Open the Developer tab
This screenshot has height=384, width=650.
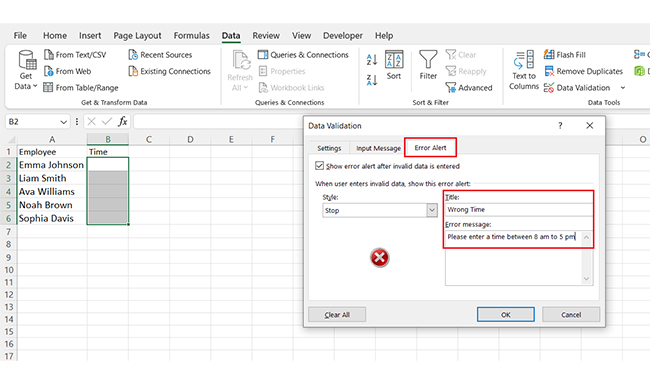[x=343, y=36]
